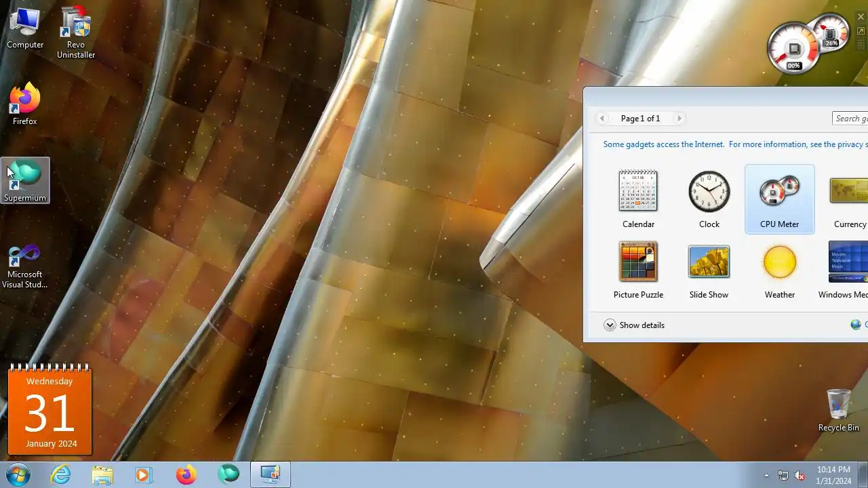This screenshot has height=488, width=868.
Task: Click the CPU Meter gadget on desktop
Action: click(x=807, y=43)
